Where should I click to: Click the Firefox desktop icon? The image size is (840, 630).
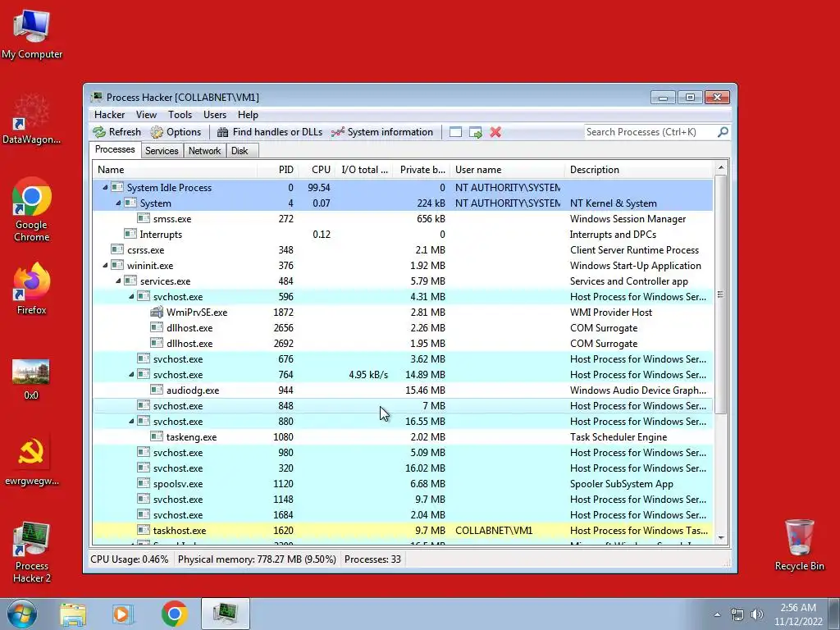[32, 288]
